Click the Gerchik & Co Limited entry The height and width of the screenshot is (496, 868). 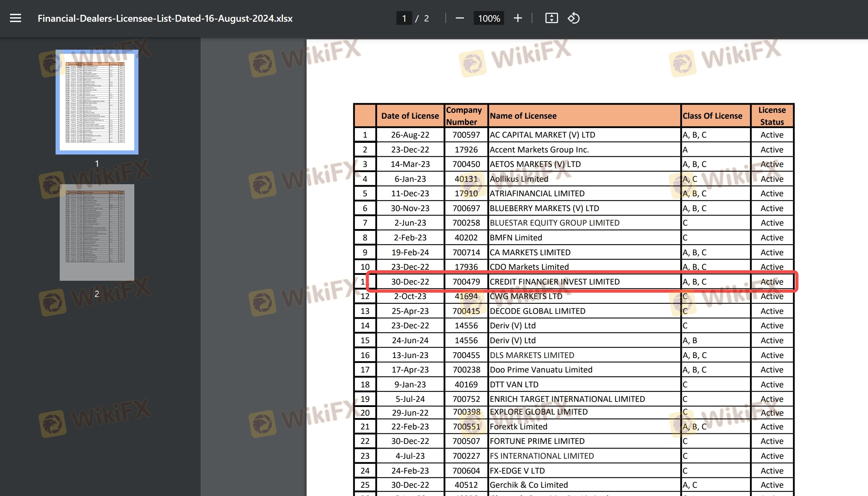click(529, 485)
